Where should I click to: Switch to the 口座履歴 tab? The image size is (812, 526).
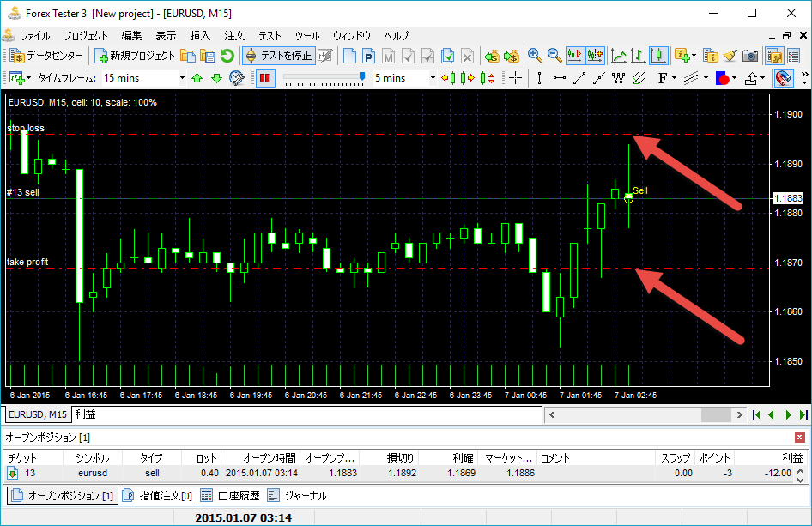coord(229,496)
